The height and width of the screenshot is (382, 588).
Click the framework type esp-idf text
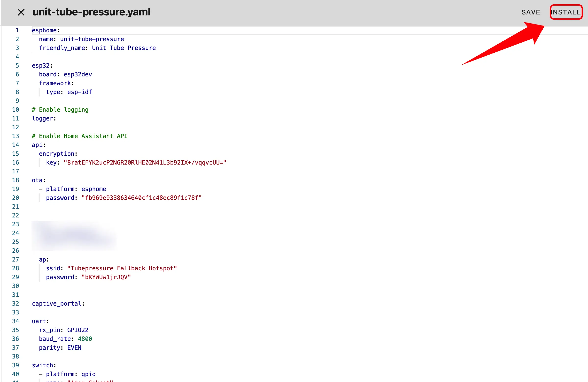[x=79, y=92]
